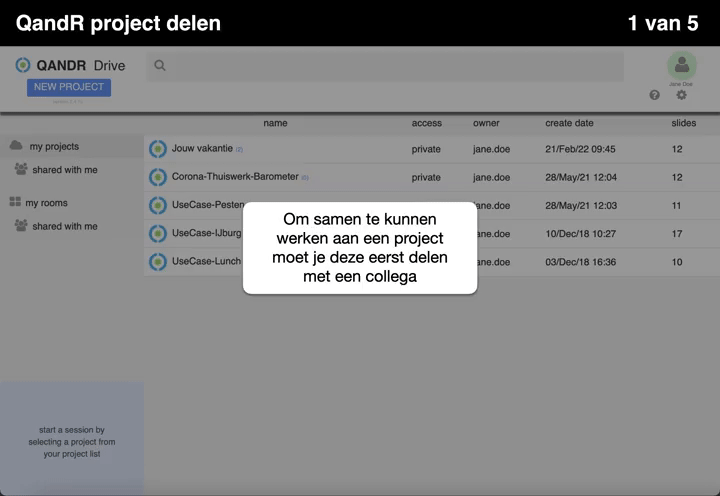Click the search magnifier icon
This screenshot has height=496, width=720.
tap(160, 66)
